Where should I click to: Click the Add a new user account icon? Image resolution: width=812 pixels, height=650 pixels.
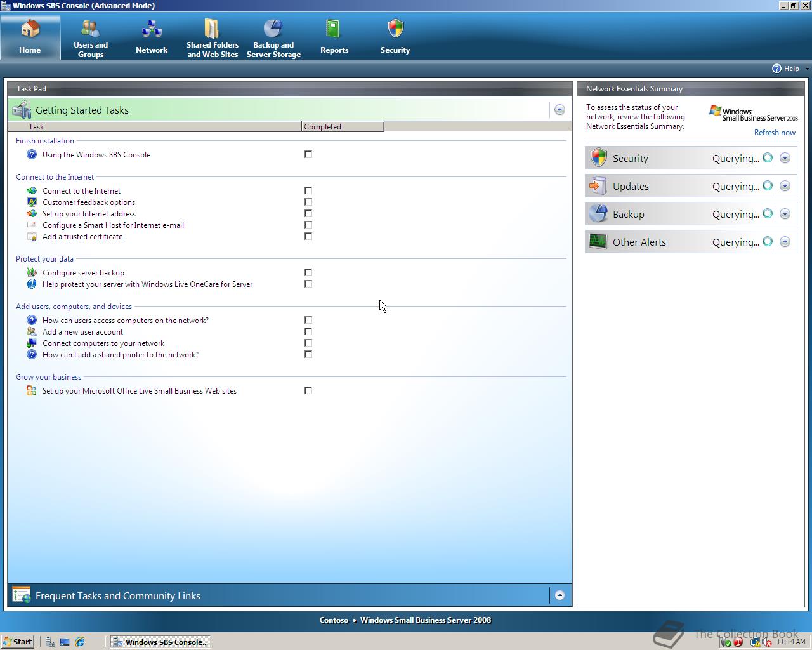[x=32, y=331]
